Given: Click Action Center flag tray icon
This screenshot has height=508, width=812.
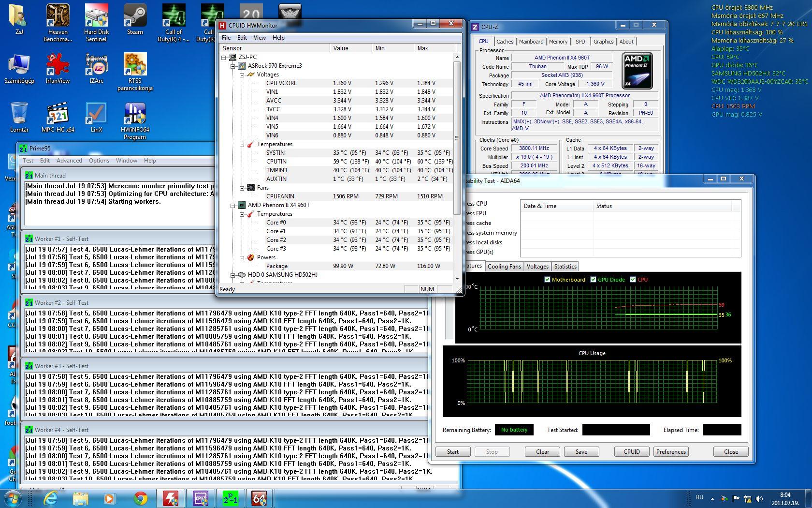Looking at the screenshot, I should (x=736, y=498).
